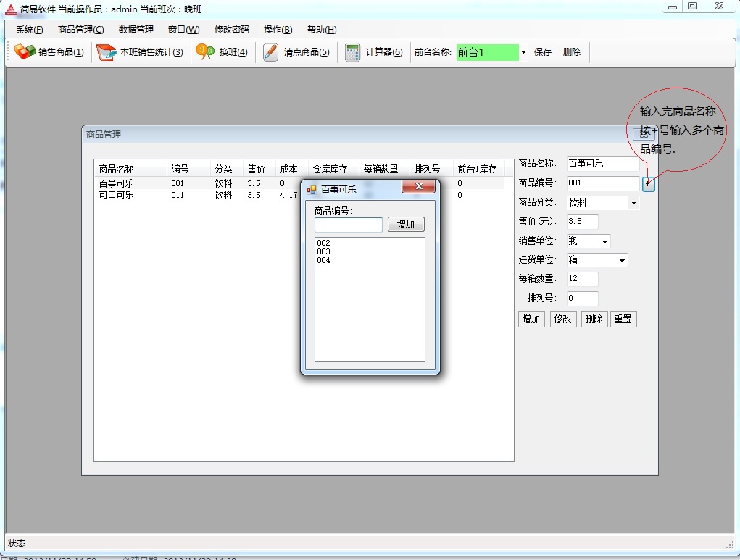The width and height of the screenshot is (740, 560).
Task: Open 本班销售统计 sales statistics icon
Action: pos(107,52)
